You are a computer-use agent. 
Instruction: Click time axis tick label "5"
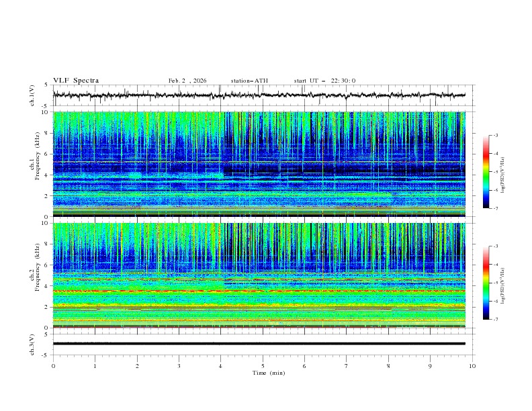(x=263, y=366)
